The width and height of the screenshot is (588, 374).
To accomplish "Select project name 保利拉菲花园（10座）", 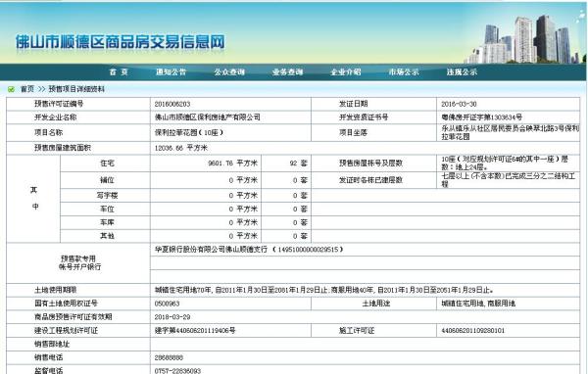I will click(x=189, y=132).
